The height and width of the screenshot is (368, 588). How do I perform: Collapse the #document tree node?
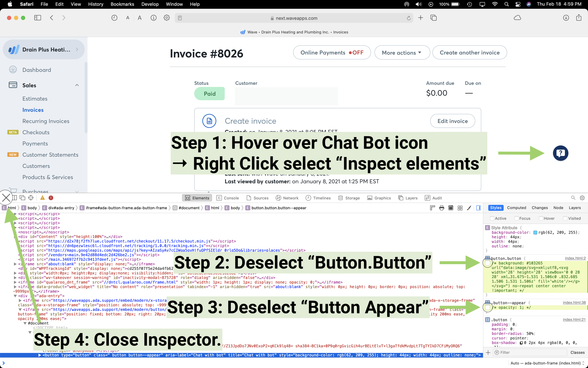point(25,323)
